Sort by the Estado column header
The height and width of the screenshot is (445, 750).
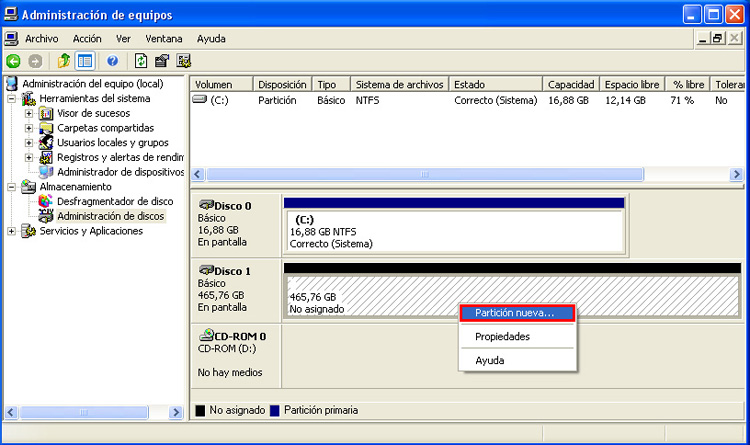[x=496, y=84]
